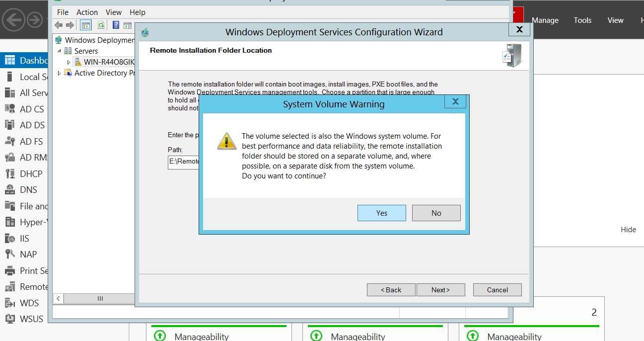Open the Server Manager Tools menu
644x341 pixels.
point(582,20)
